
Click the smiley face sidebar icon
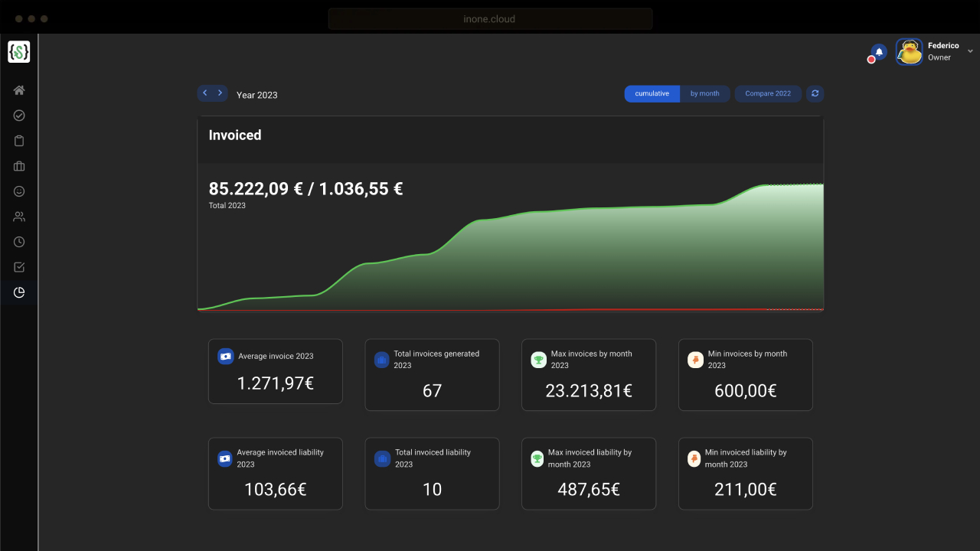click(x=19, y=191)
